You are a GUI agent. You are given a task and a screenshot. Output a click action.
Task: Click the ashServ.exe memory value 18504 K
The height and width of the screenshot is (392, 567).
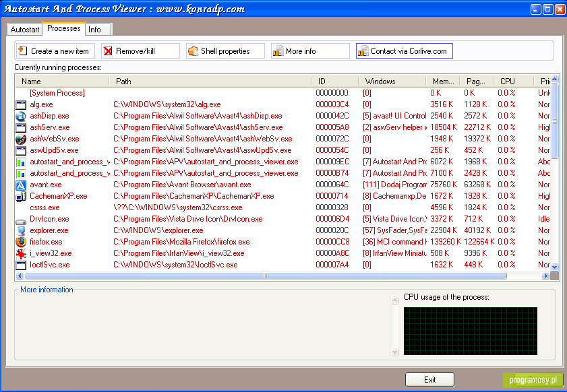tap(444, 127)
